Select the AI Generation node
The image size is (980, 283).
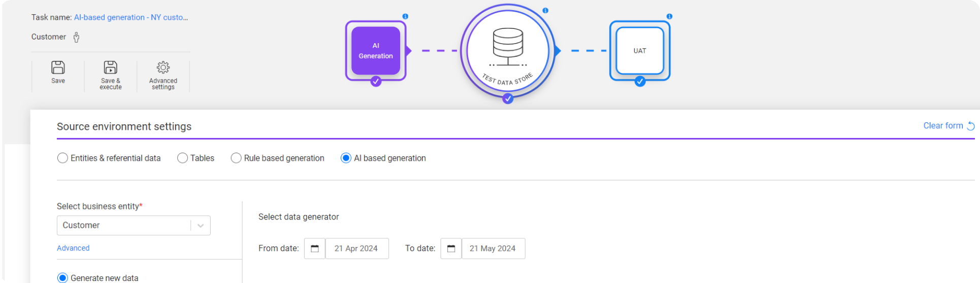pos(376,51)
